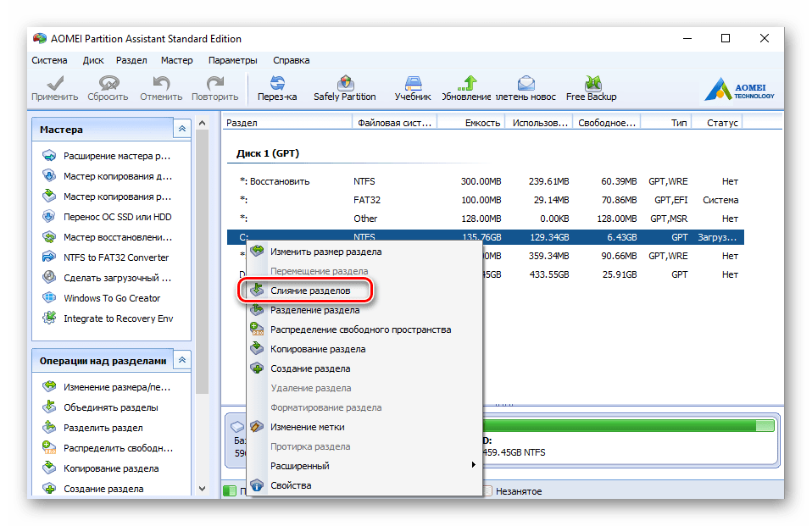Open the Диск menu
The height and width of the screenshot is (526, 812).
[x=93, y=61]
